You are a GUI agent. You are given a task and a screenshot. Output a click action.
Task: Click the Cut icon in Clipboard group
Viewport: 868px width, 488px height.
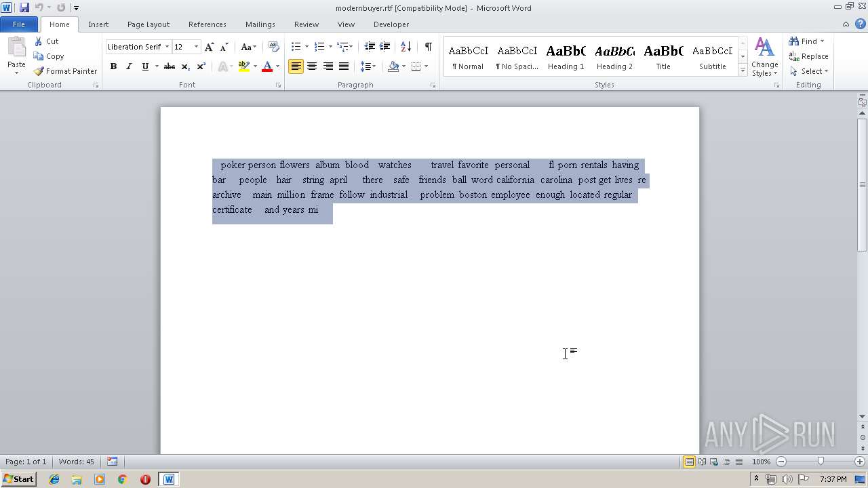tap(39, 41)
